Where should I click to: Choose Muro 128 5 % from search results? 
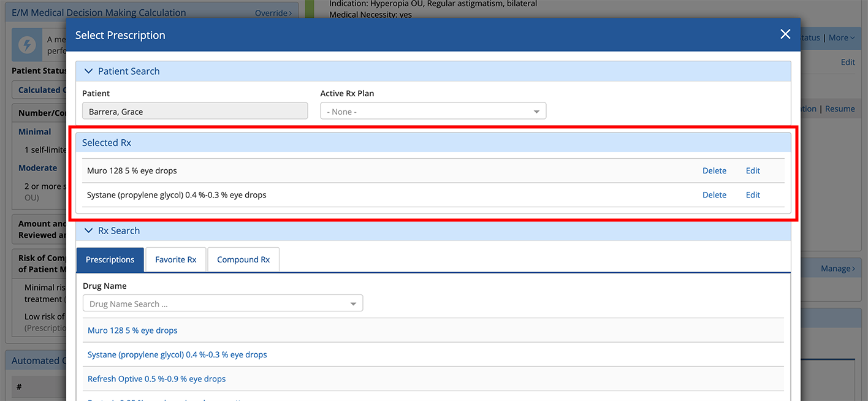pyautogui.click(x=132, y=330)
